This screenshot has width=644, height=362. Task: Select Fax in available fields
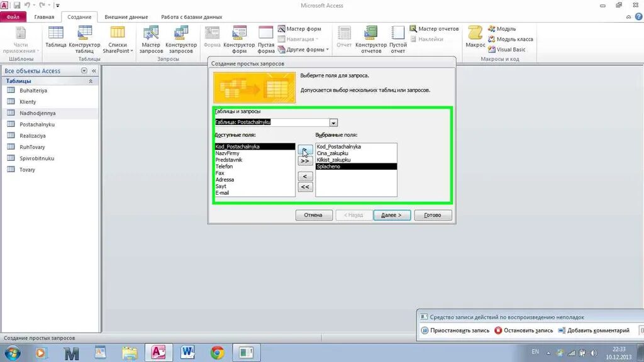coord(255,173)
